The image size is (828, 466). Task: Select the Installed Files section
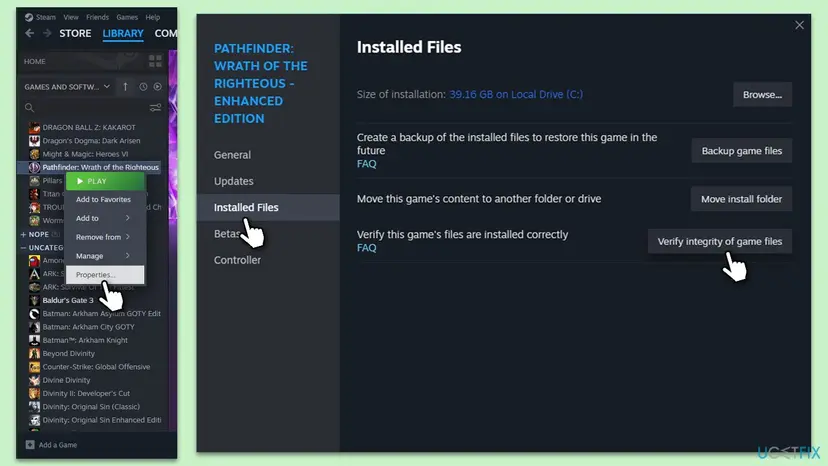(x=268, y=207)
